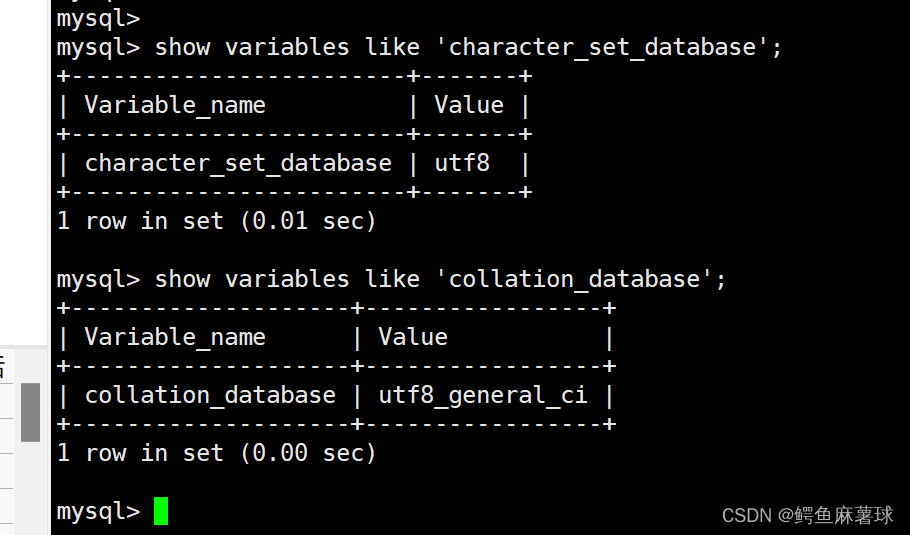Select the collation_database table cell

point(210,395)
